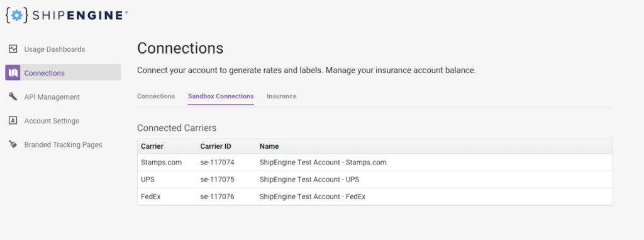Click 'ShipEngine Test Account - Stamps.com'
The width and height of the screenshot is (644, 240).
pos(323,163)
